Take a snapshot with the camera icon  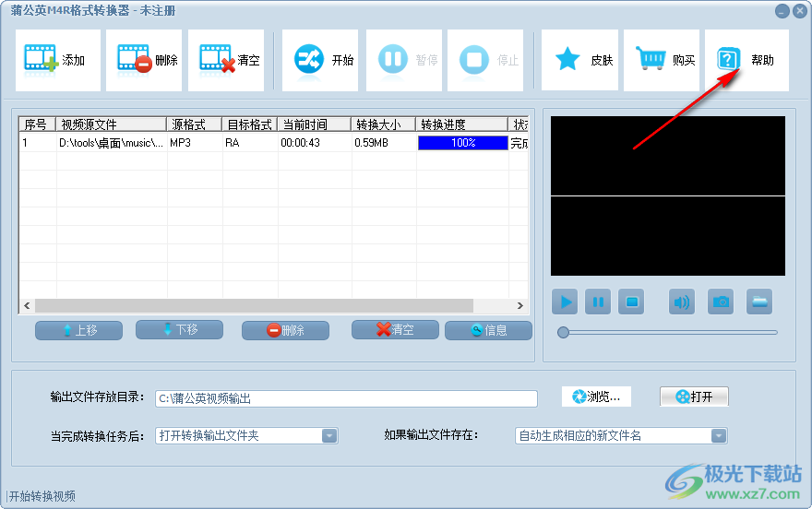point(721,302)
